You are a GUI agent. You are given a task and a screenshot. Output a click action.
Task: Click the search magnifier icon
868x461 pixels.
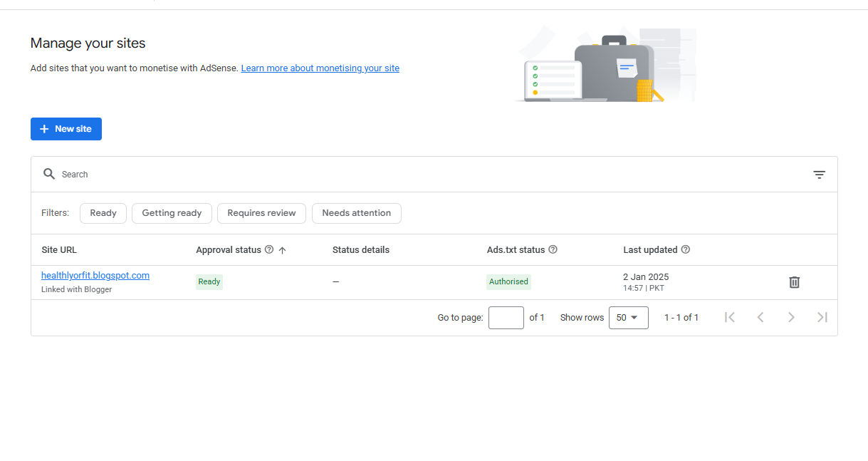(49, 174)
